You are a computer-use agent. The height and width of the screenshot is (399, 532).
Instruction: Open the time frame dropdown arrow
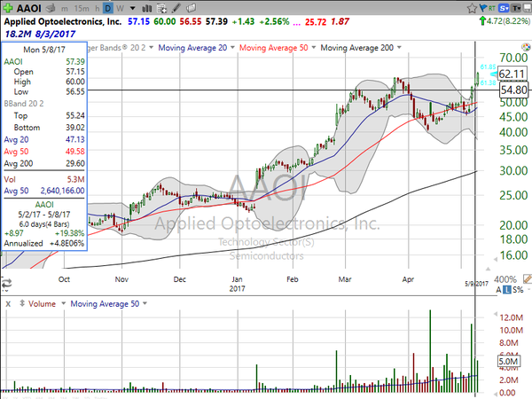click(x=133, y=8)
